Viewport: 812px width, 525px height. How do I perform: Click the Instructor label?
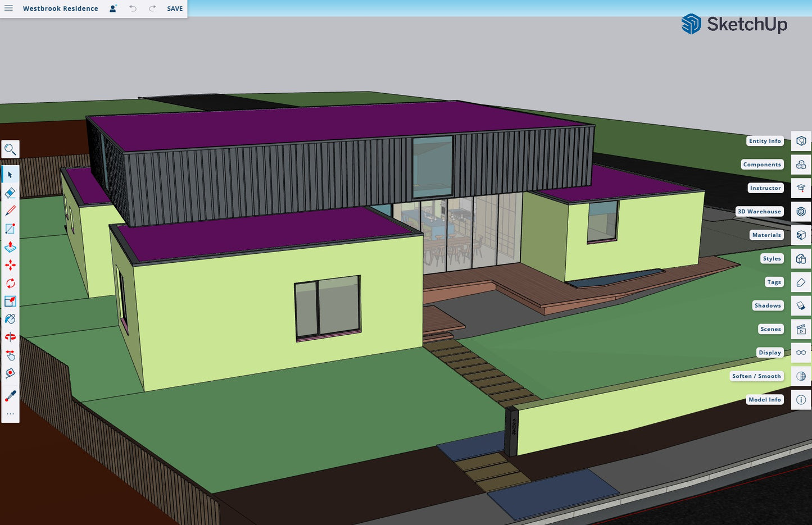point(765,188)
